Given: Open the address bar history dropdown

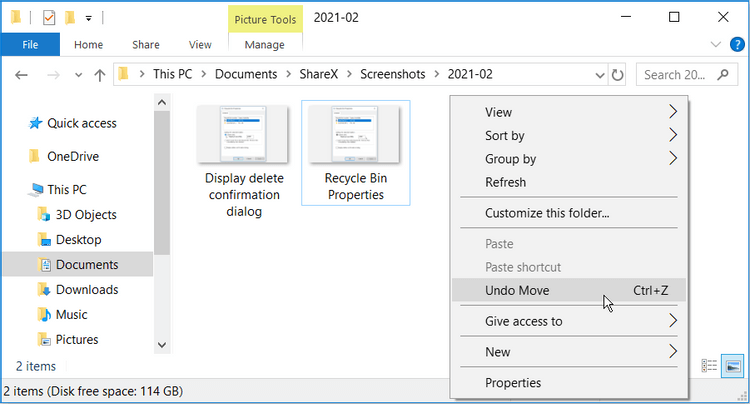Looking at the screenshot, I should (x=599, y=75).
